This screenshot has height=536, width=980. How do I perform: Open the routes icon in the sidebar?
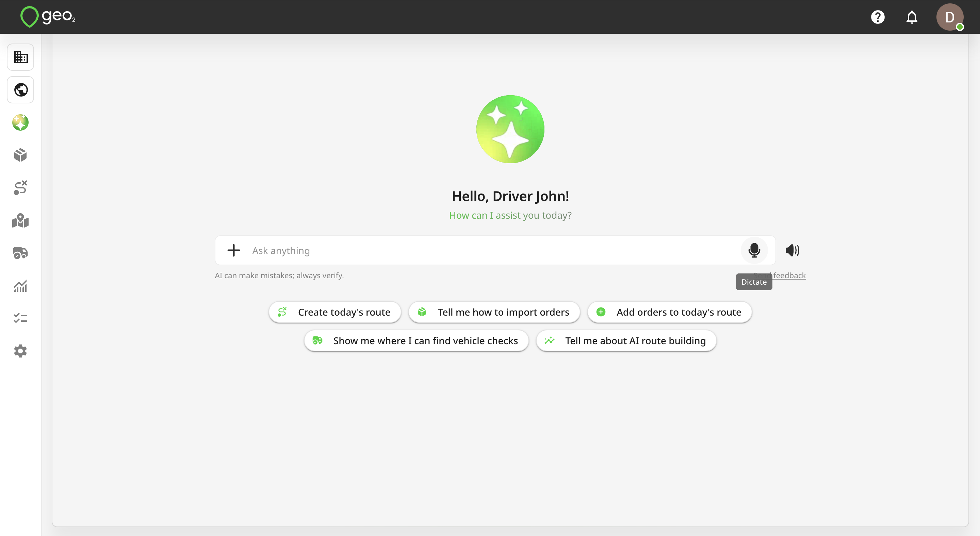coord(20,188)
